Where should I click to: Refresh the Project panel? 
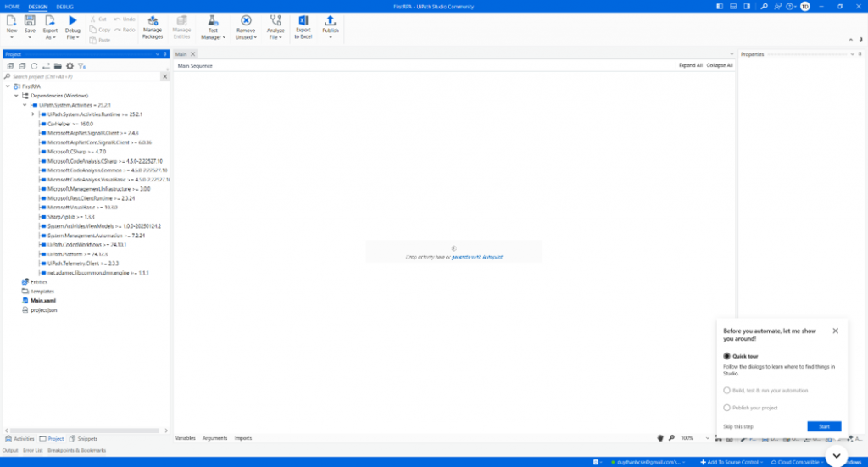[34, 66]
